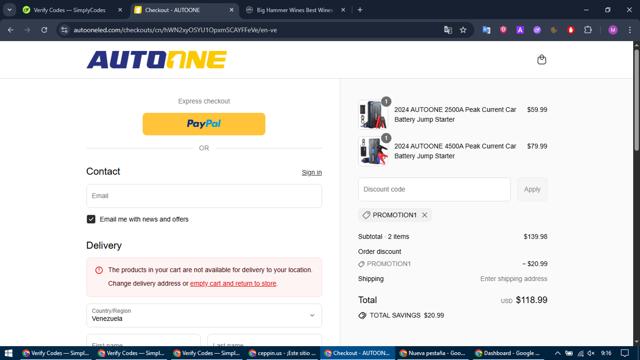The height and width of the screenshot is (360, 640).
Task: Open the Chrome three-dot menu
Action: [x=630, y=30]
